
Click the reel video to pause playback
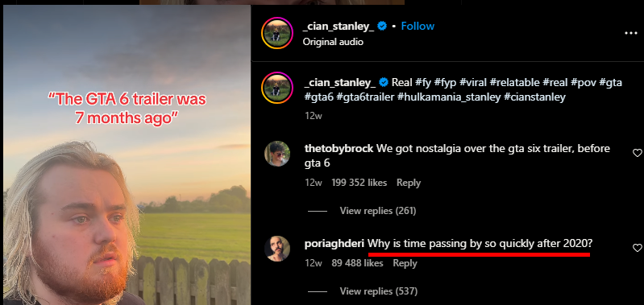[127, 155]
